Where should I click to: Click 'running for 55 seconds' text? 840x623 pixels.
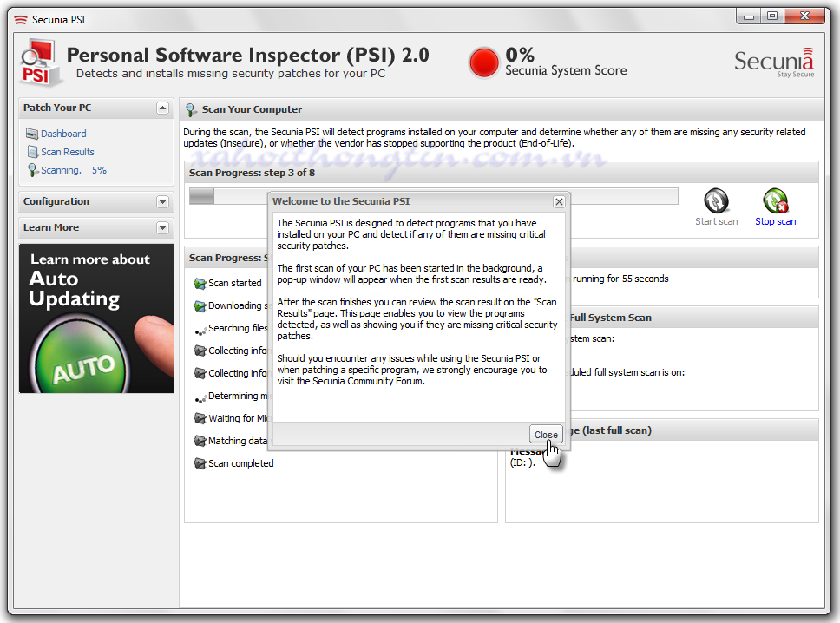tap(620, 279)
